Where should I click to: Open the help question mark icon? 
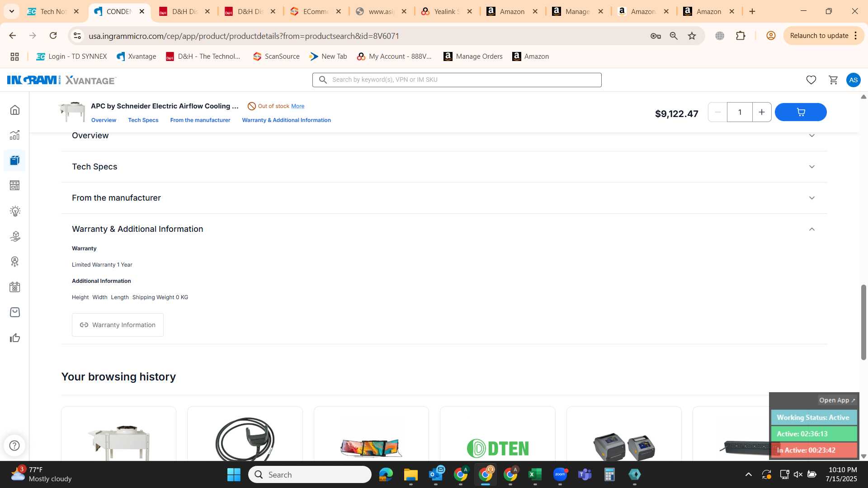[x=14, y=446]
